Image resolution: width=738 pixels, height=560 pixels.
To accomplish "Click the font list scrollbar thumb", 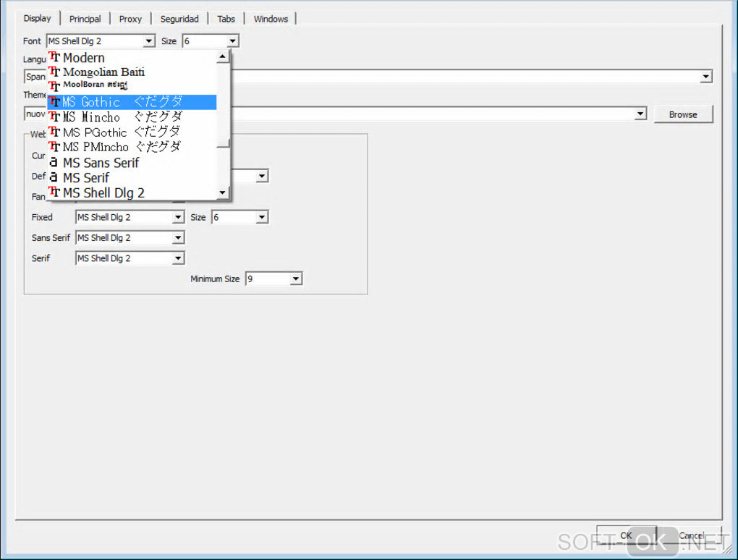I will pos(223,143).
